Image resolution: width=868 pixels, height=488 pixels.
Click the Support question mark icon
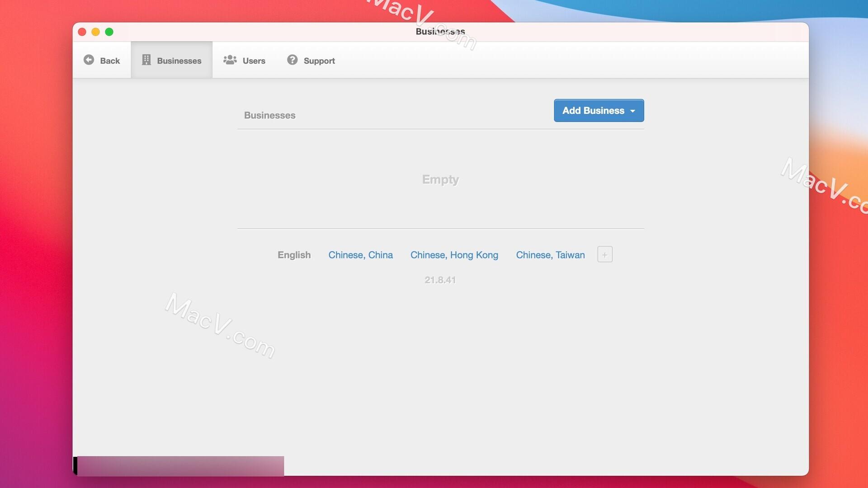[x=292, y=60]
